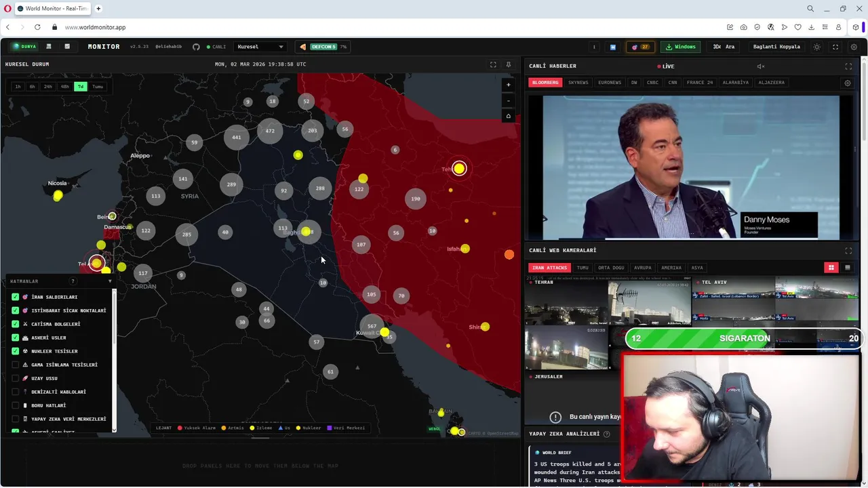Select the Iran Attacks webcam tab
The width and height of the screenshot is (868, 488).
coord(549,268)
